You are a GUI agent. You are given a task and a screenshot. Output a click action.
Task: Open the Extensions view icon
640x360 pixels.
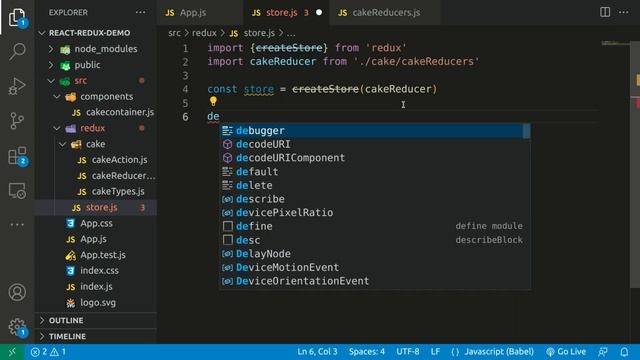coord(17,156)
